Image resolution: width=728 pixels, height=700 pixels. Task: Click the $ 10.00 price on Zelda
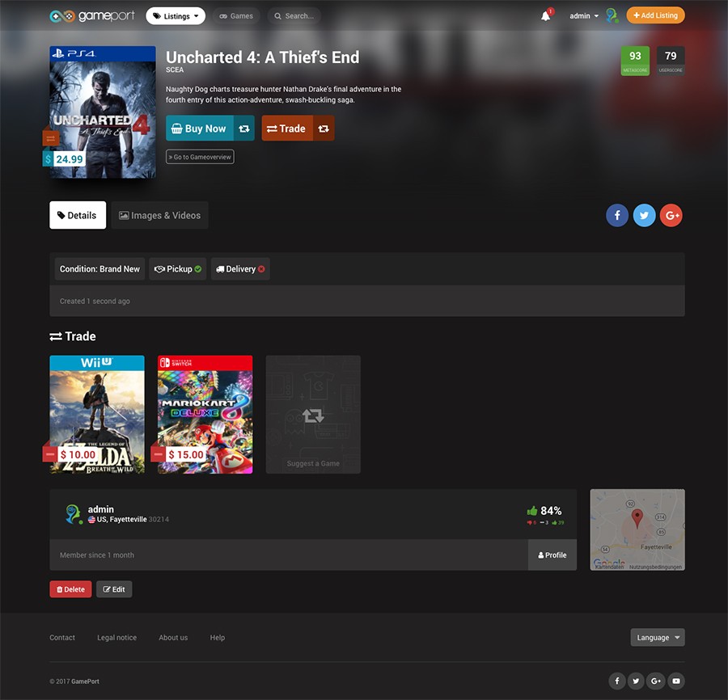[78, 454]
